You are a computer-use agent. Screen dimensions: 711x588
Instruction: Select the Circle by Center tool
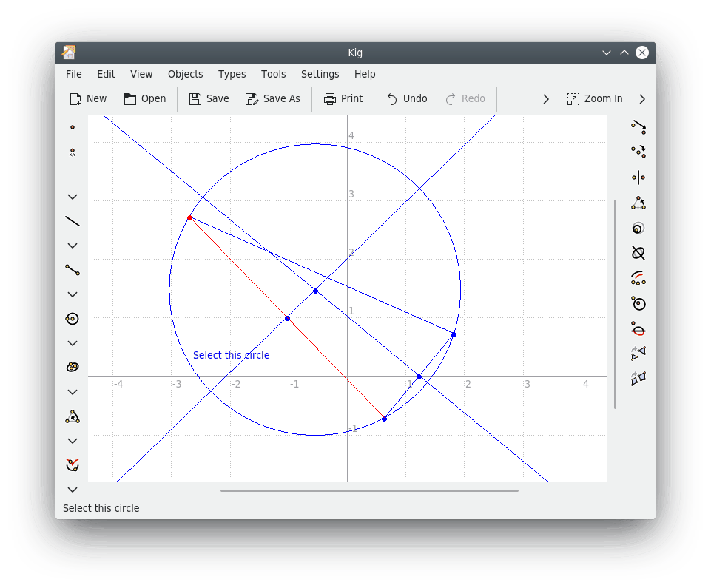(72, 319)
